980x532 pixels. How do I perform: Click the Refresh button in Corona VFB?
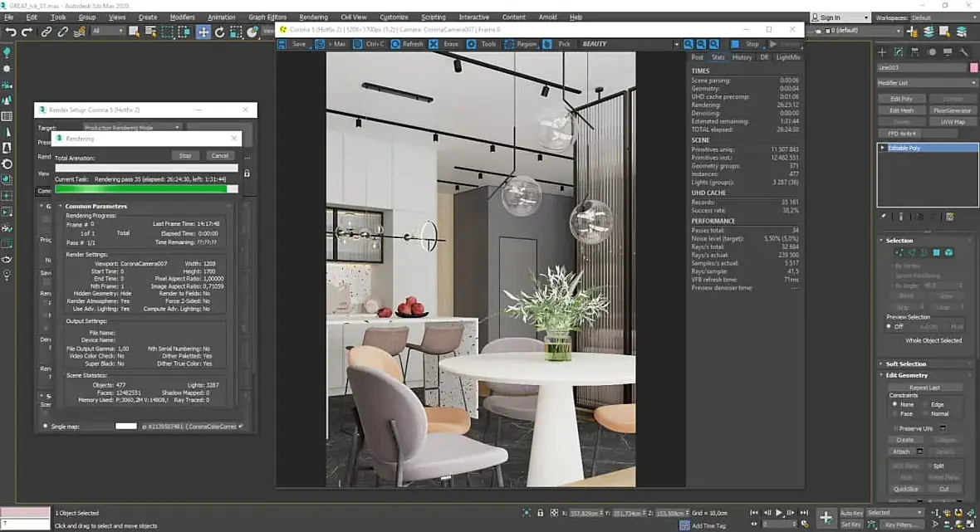406,44
